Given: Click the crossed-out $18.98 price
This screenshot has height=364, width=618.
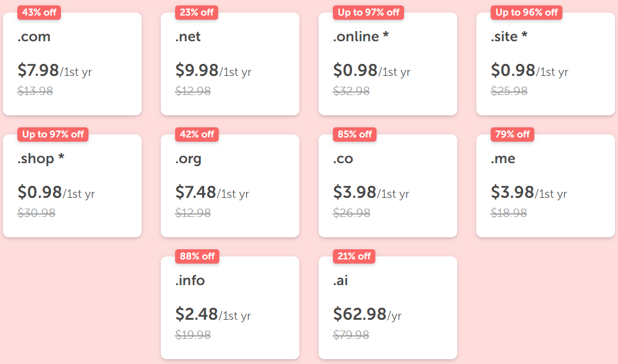Looking at the screenshot, I should tap(509, 213).
